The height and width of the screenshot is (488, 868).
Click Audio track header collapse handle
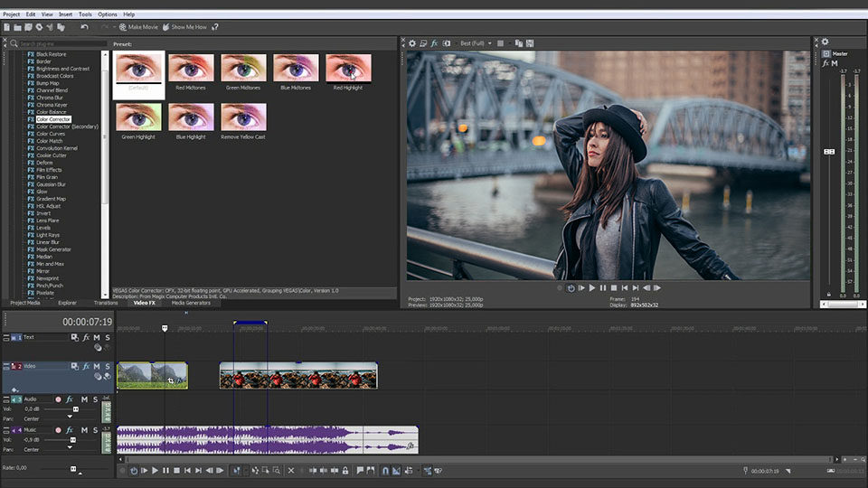(6, 399)
